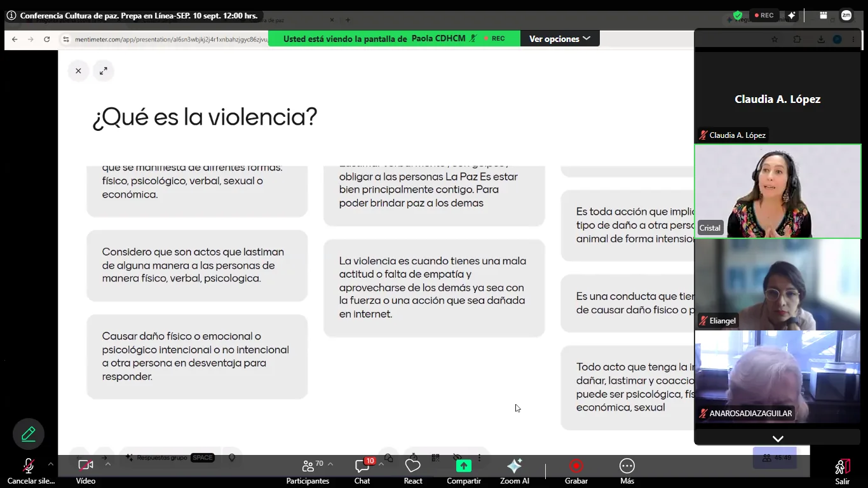Open audio options chevron beside microphone
The image size is (868, 488).
pos(51,464)
